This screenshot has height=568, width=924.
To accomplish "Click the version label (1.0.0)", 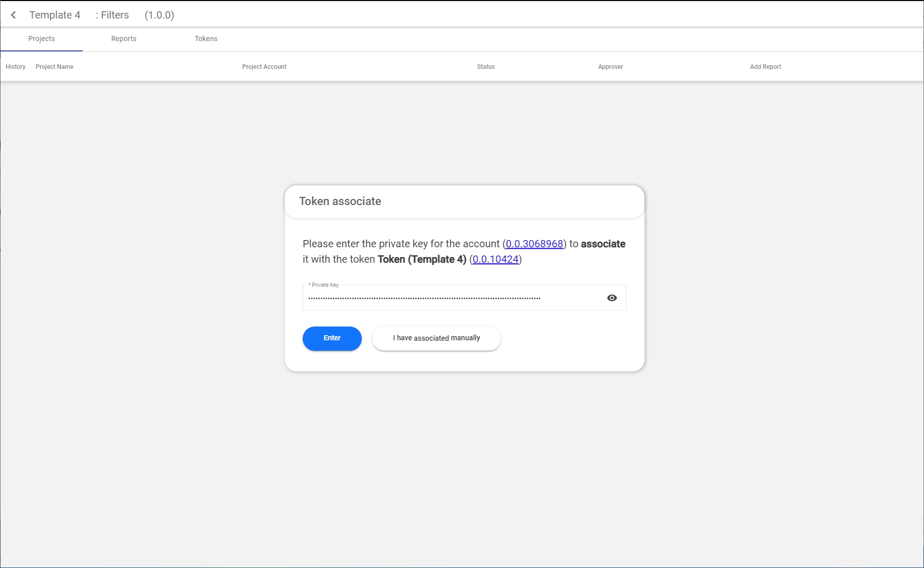I will click(x=159, y=15).
